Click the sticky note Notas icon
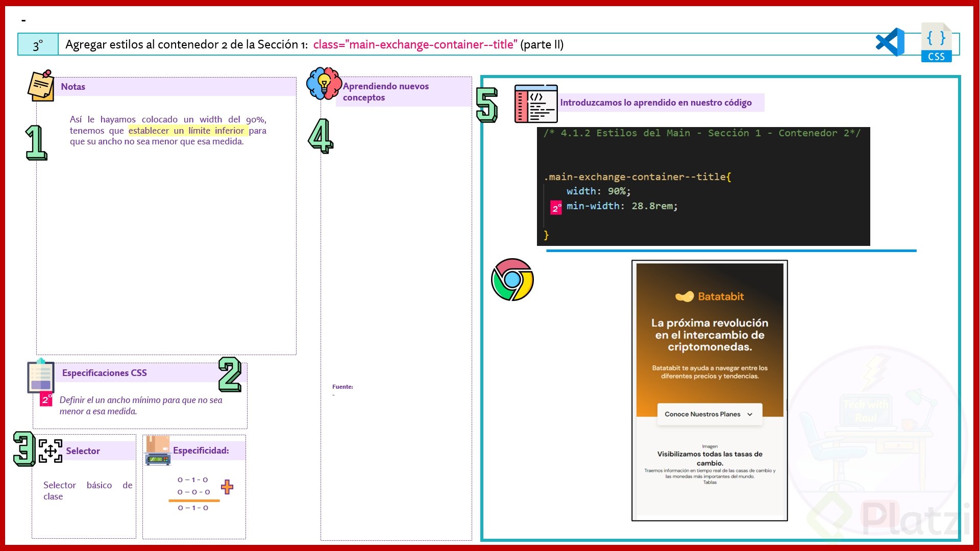 tap(41, 86)
